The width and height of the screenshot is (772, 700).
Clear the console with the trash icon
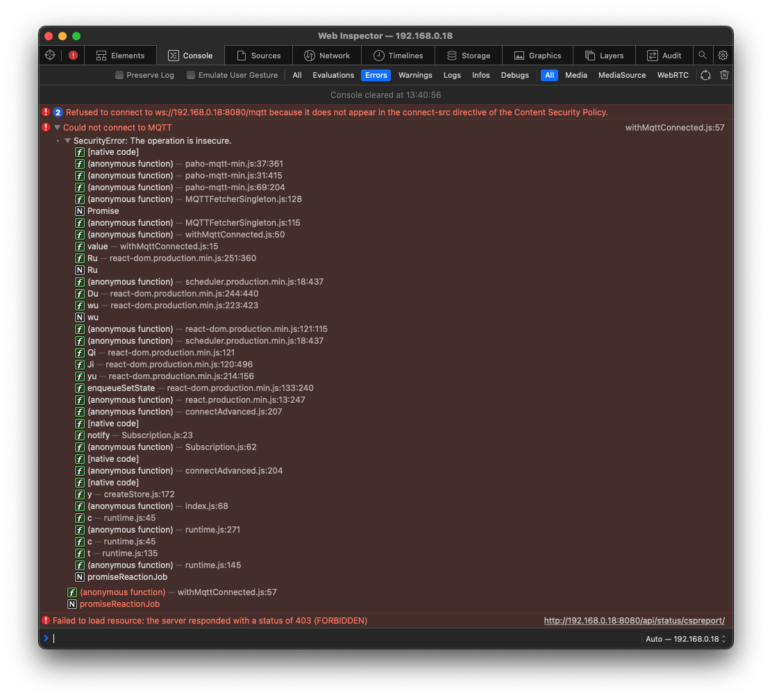[x=724, y=75]
